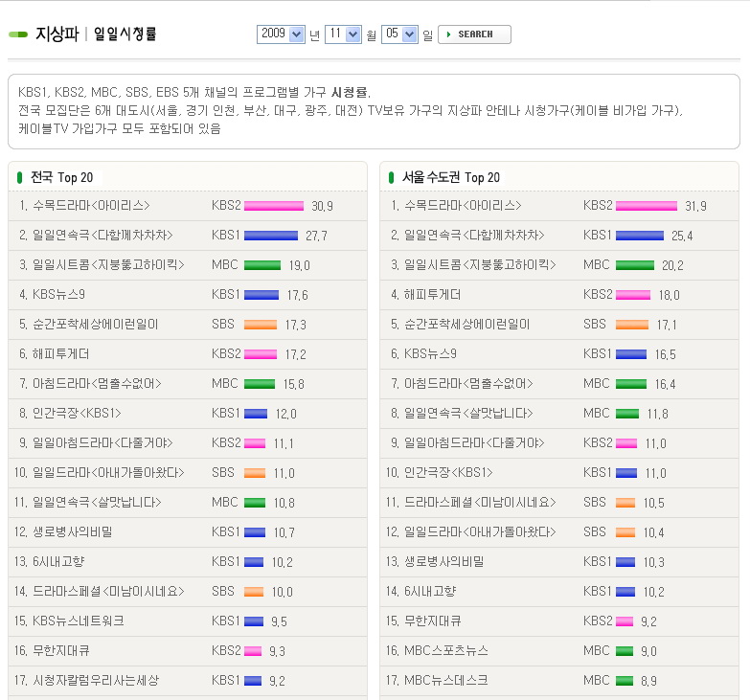Image resolution: width=750 pixels, height=700 pixels.
Task: Click the orange rating bar valued 17.3
Action: click(261, 325)
